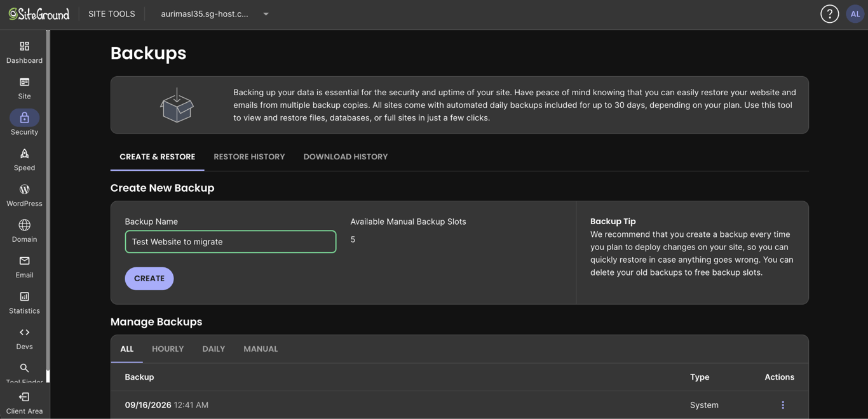Viewport: 868px width, 419px height.
Task: Open the Email envelope icon
Action: coord(24,261)
